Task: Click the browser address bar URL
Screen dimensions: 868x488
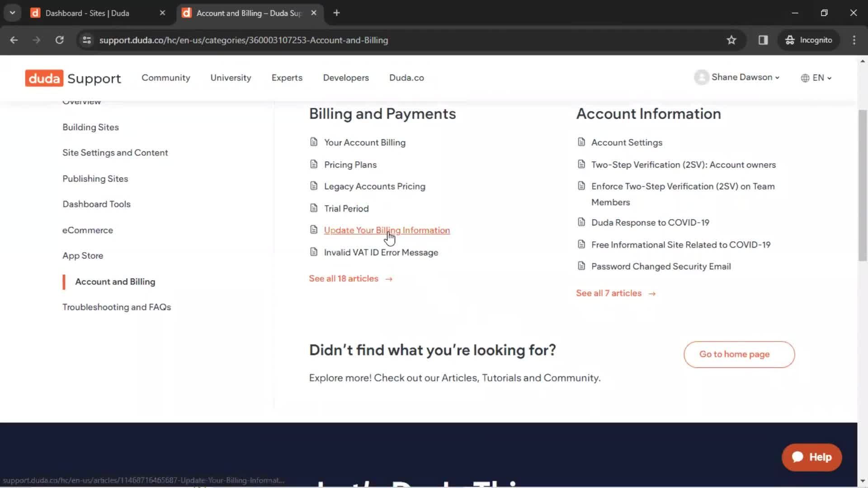Action: pyautogui.click(x=244, y=40)
